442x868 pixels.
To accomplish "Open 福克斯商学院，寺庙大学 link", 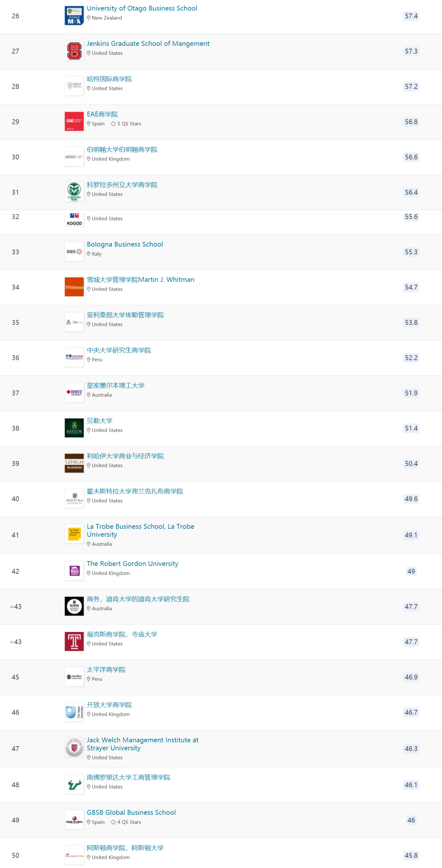I will pyautogui.click(x=122, y=634).
